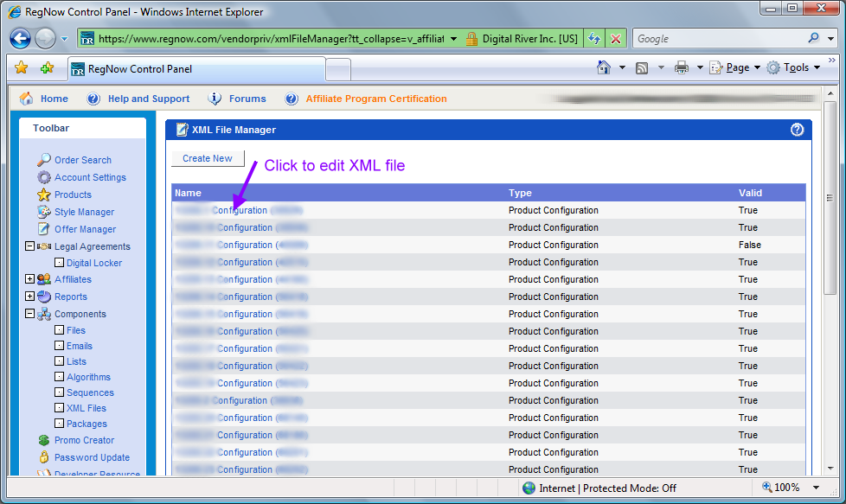Click the security lock icon
This screenshot has width=846, height=504.
471,39
